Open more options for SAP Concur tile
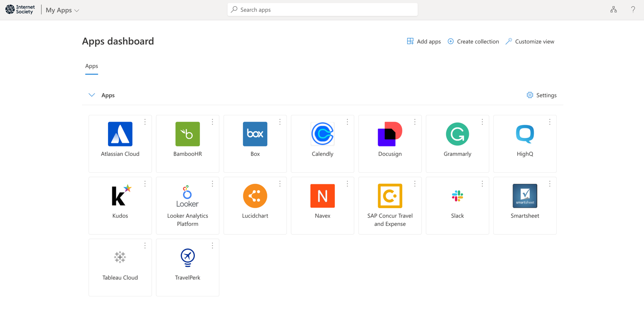Image resolution: width=644 pixels, height=310 pixels. coord(415,183)
